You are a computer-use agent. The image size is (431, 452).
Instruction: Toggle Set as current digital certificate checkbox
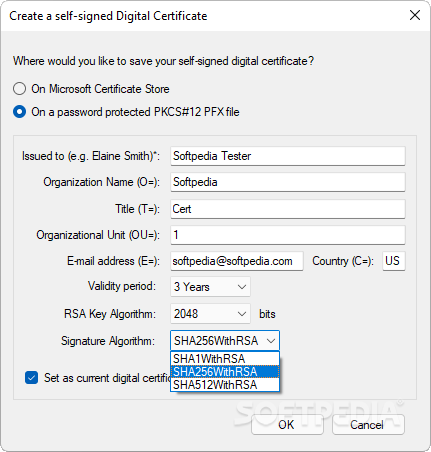tap(32, 378)
